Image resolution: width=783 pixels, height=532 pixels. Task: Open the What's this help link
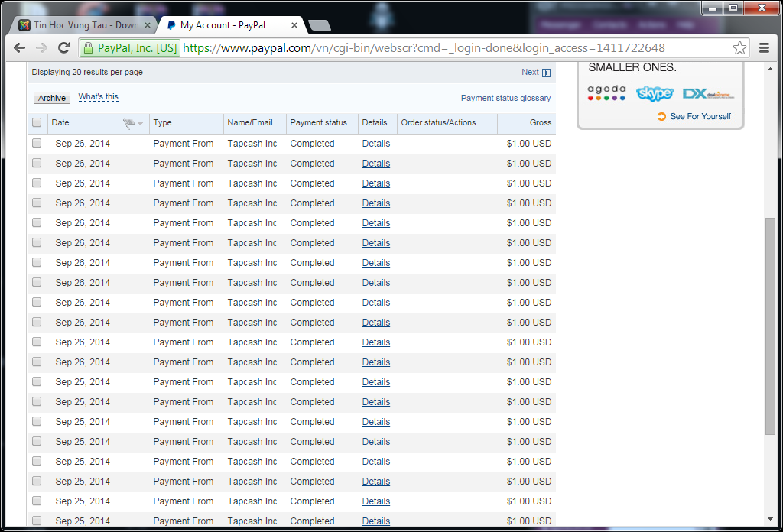[x=99, y=97]
